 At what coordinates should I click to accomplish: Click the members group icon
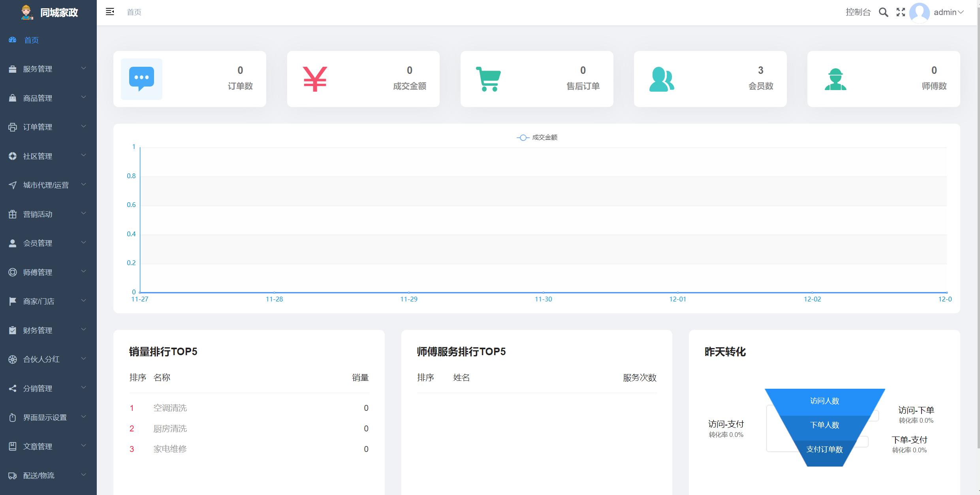[662, 79]
